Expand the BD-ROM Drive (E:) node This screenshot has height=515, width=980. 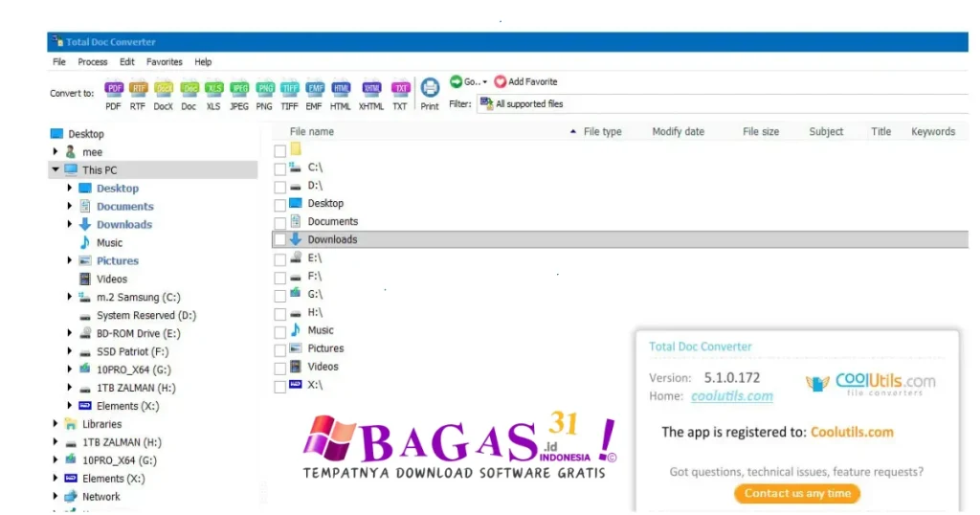coord(69,332)
